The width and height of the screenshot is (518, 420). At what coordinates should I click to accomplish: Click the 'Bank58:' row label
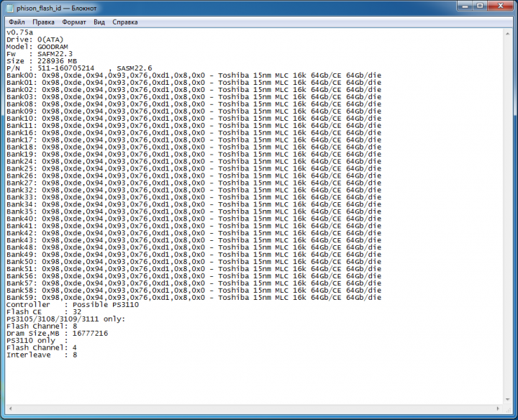22,291
